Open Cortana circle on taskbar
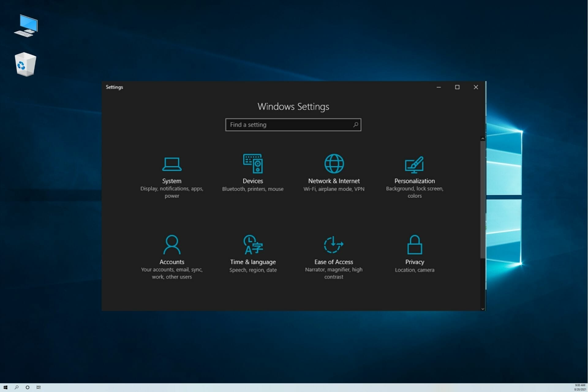 (28, 387)
